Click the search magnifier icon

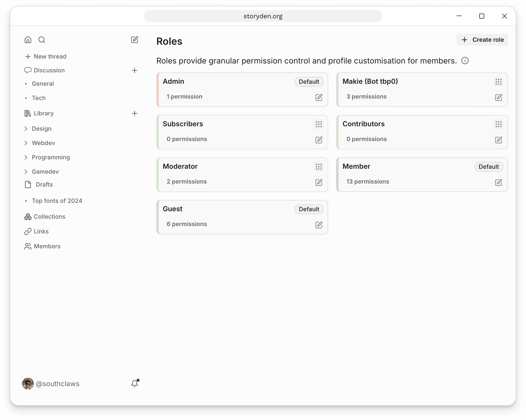[x=42, y=40]
